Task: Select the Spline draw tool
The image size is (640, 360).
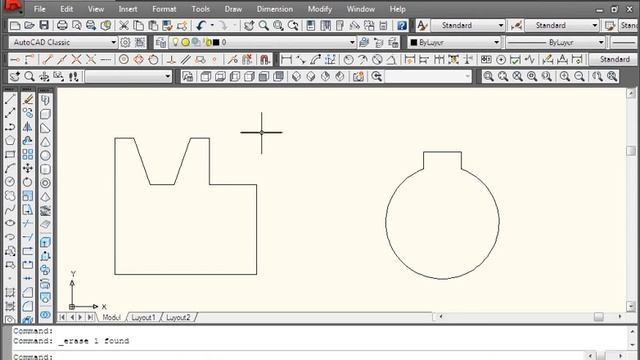Action: tap(10, 210)
